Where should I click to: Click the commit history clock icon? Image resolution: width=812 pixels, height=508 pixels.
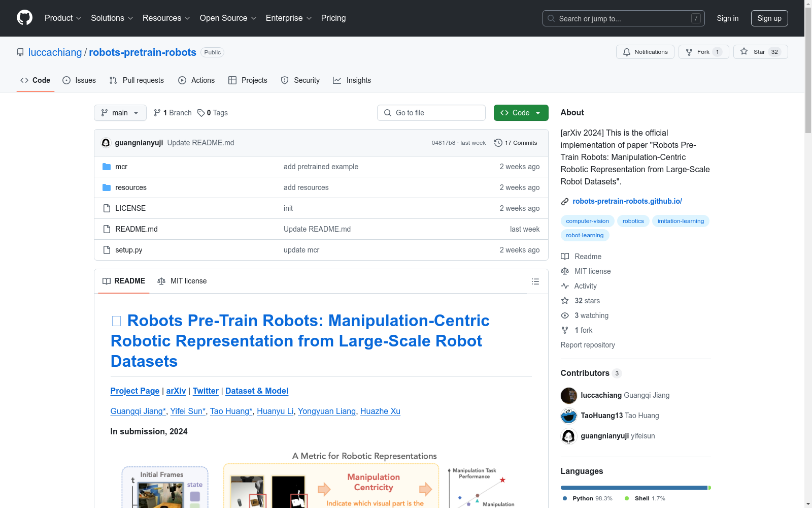pos(498,143)
